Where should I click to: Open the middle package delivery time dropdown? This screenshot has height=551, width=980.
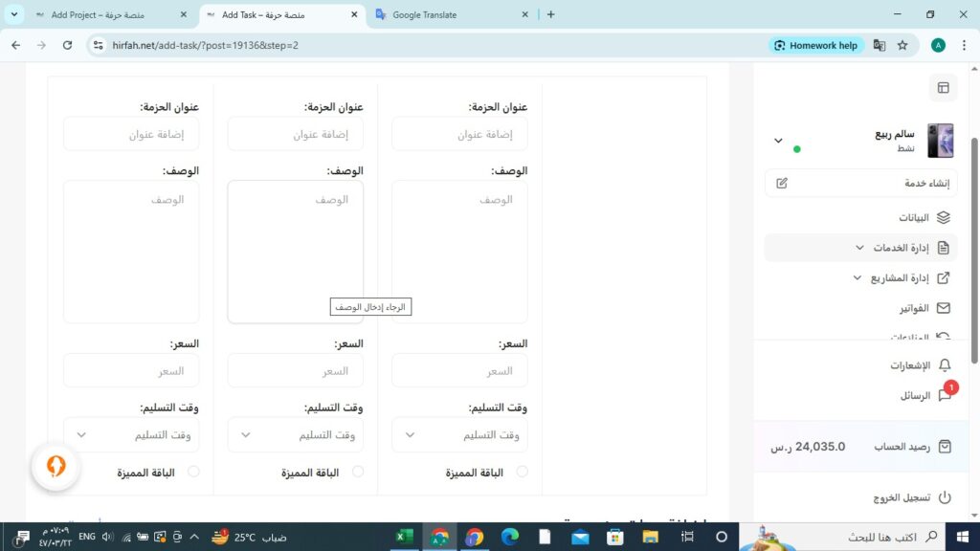click(295, 434)
